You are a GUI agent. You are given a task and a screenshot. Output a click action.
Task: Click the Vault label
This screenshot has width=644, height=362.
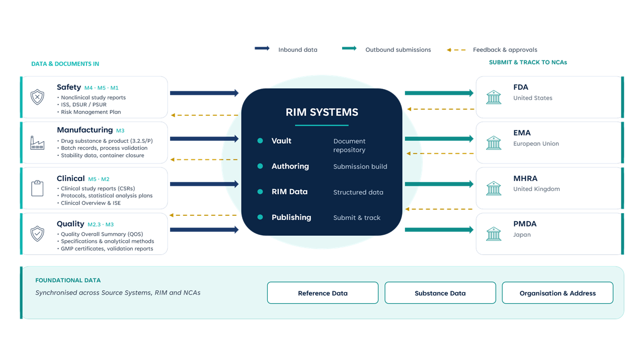(x=281, y=141)
